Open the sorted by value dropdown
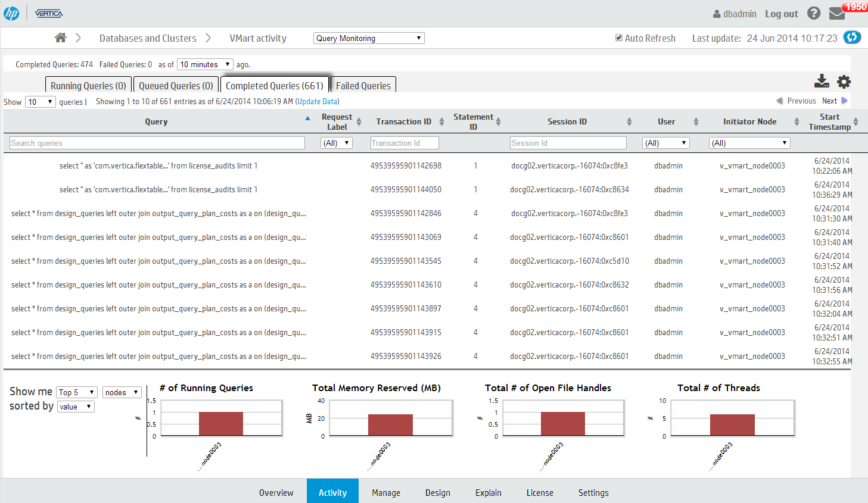 pyautogui.click(x=76, y=407)
